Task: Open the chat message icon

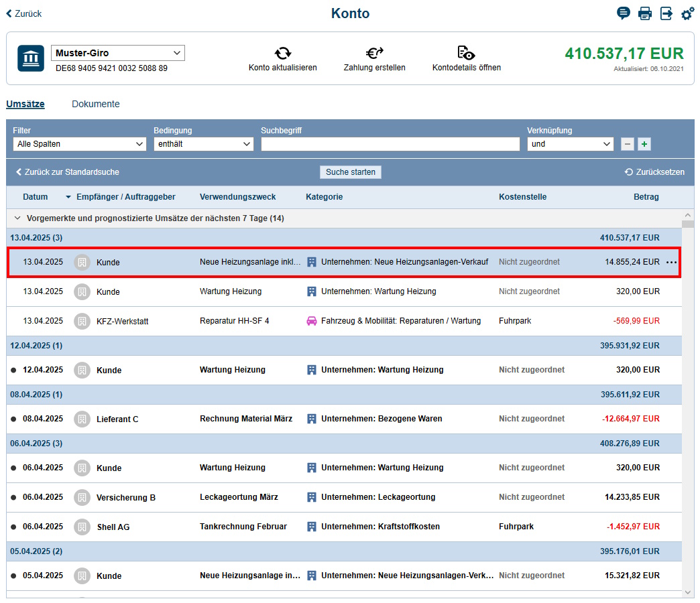Action: 623,13
